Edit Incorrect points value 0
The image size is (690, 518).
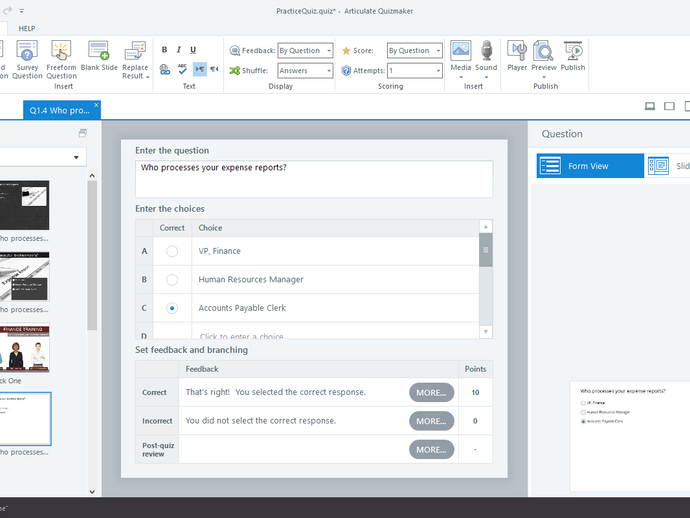(475, 421)
